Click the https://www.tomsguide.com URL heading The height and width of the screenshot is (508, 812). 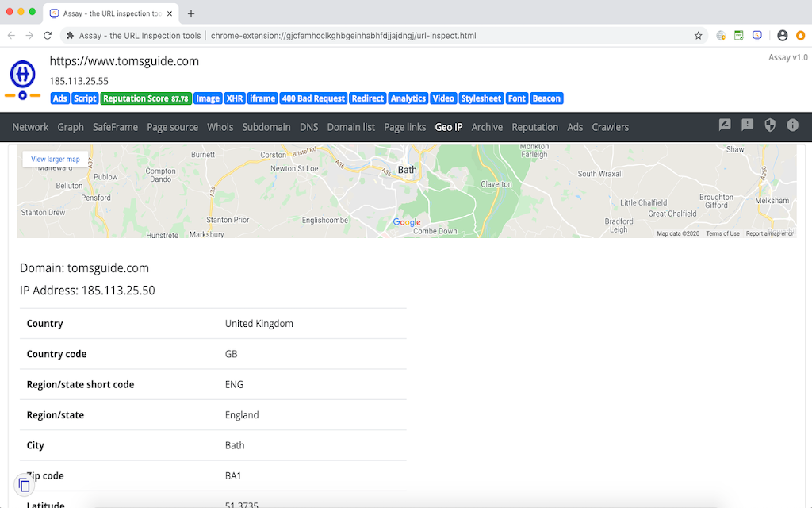(124, 61)
